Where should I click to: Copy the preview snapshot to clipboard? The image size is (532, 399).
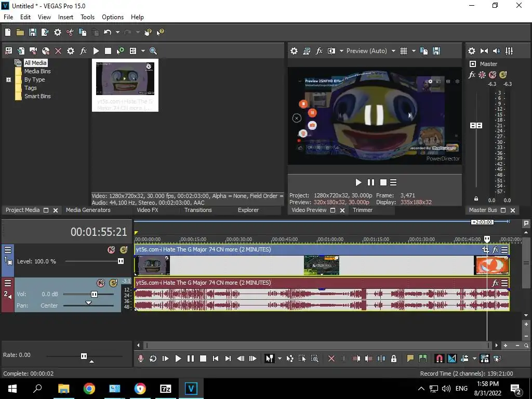click(x=424, y=51)
